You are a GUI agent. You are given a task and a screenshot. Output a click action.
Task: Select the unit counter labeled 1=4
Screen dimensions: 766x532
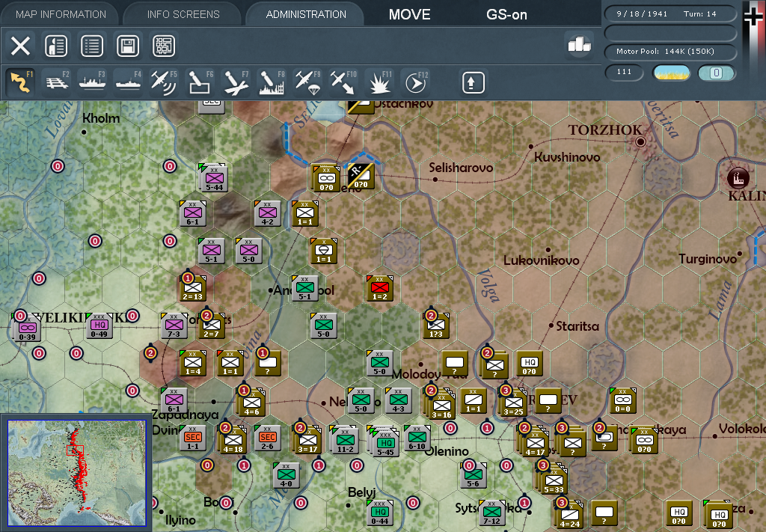192,363
